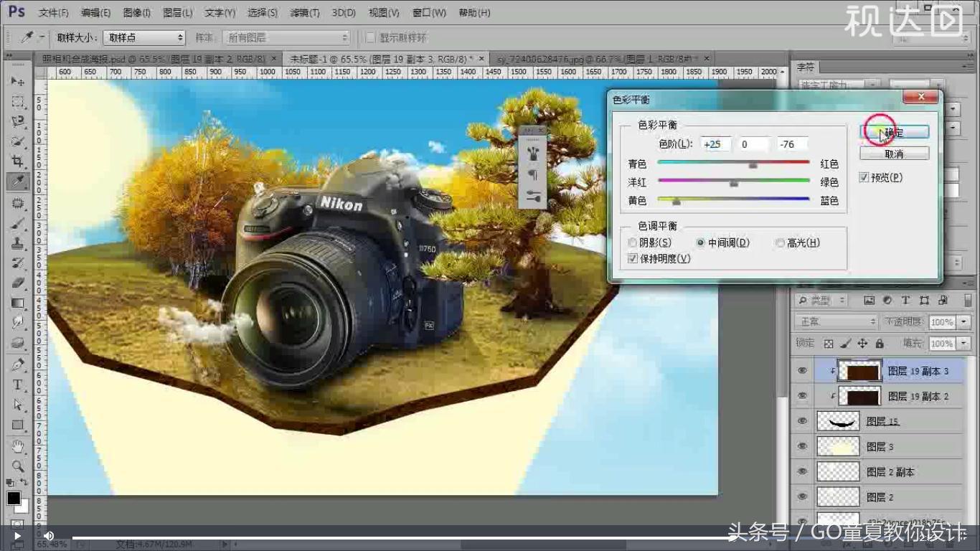Toggle the 保持明度 checkbox
Screen dimensions: 980x551
tap(633, 258)
